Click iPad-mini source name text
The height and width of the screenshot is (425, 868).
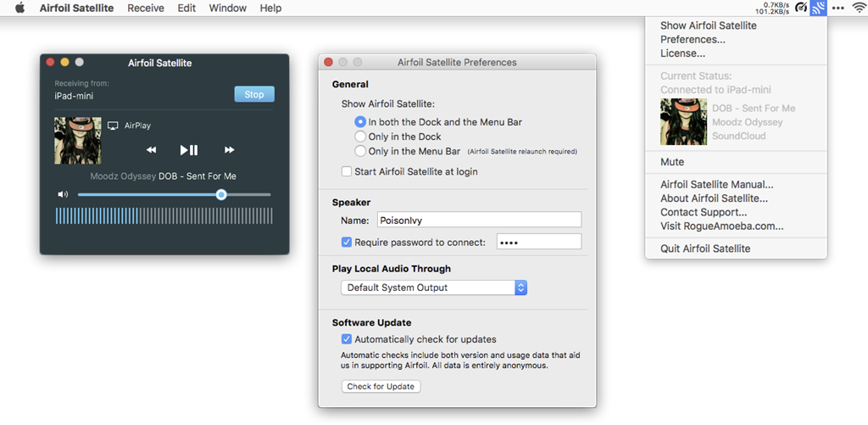74,96
